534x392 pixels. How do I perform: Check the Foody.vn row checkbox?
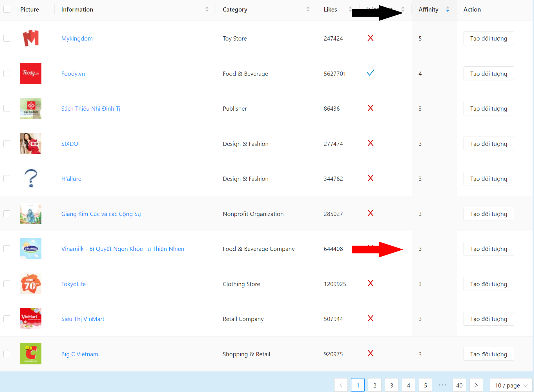click(x=7, y=73)
